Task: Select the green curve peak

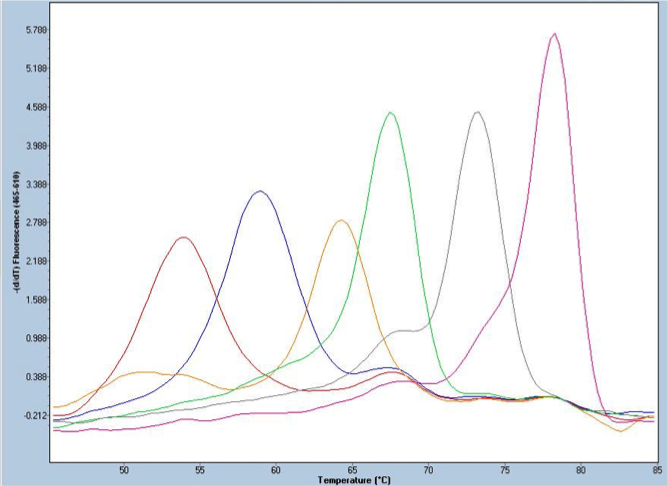Action: click(x=391, y=113)
